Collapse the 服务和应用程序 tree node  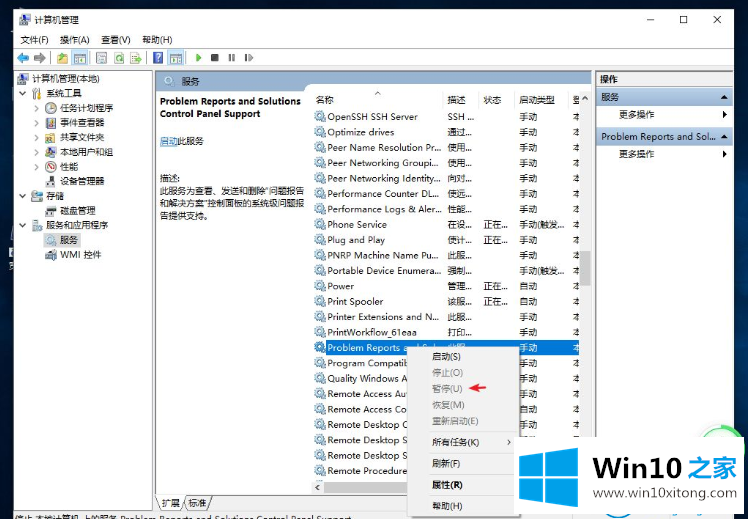tap(22, 225)
